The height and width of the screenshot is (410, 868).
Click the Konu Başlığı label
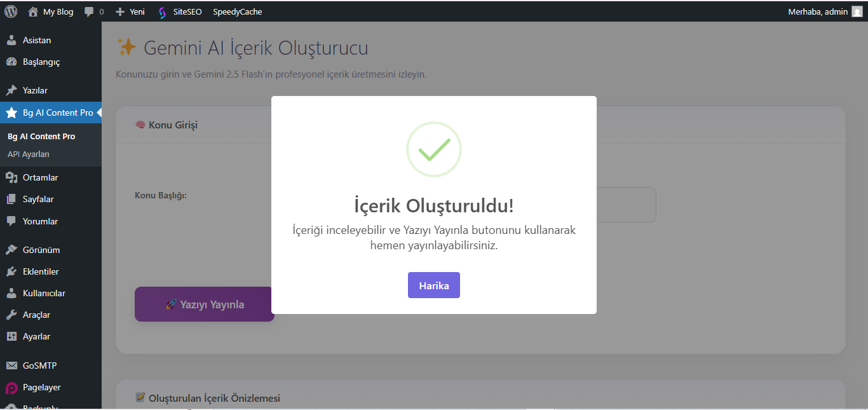point(161,195)
